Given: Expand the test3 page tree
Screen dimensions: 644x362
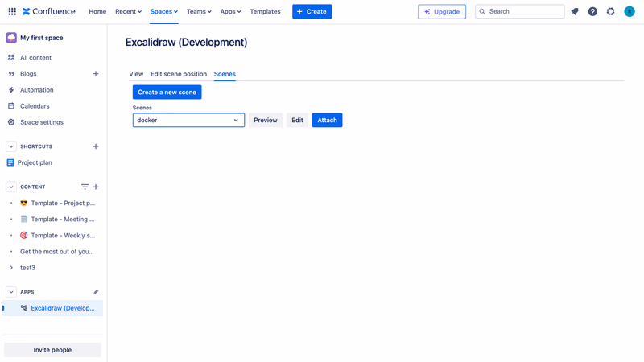Looking at the screenshot, I should 11,268.
